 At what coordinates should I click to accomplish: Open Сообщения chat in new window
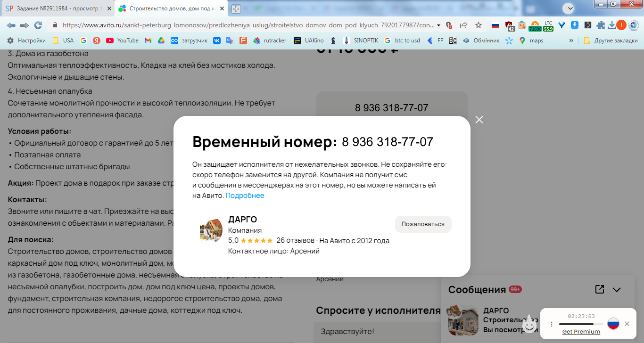tap(600, 289)
